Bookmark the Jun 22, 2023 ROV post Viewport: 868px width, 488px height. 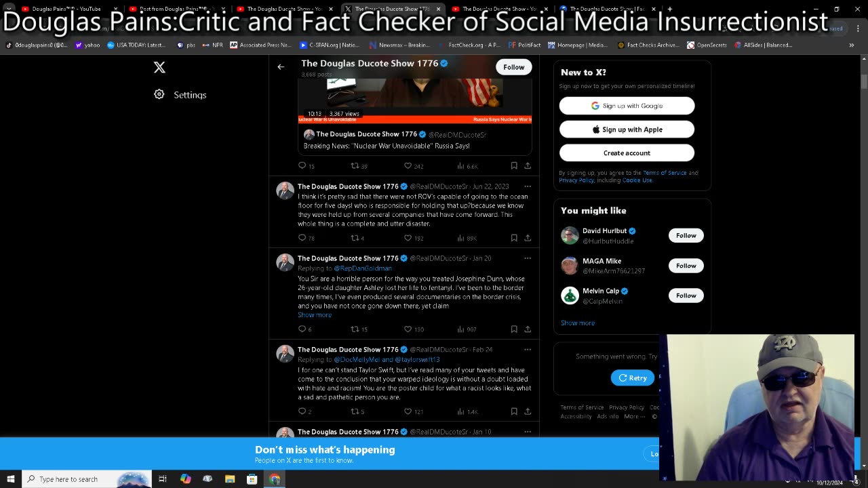[x=514, y=238]
